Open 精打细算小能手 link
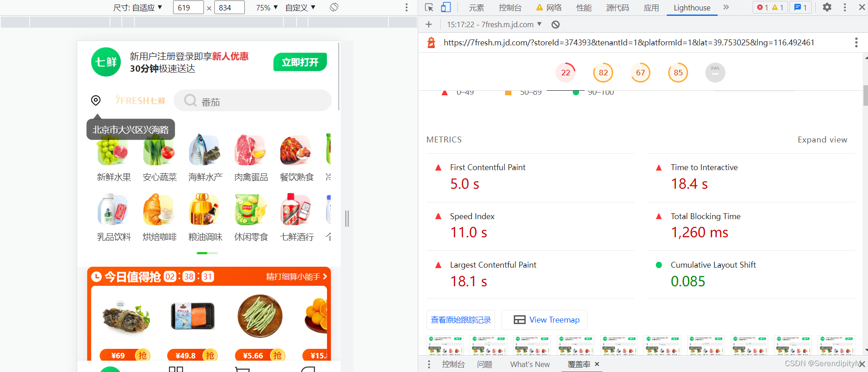This screenshot has height=372, width=868. (296, 277)
